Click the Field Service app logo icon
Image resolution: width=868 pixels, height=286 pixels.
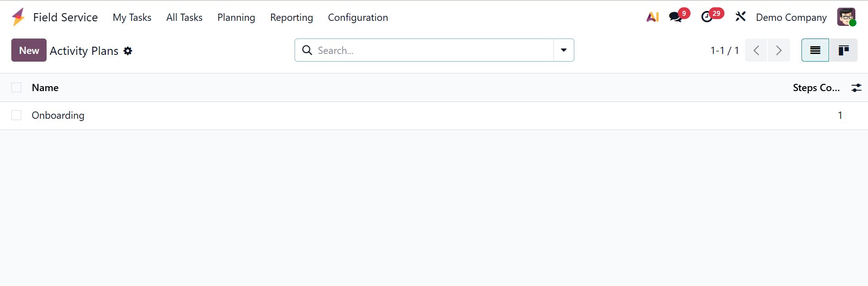tap(19, 17)
